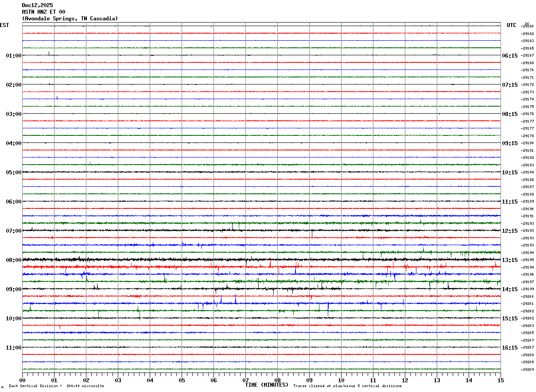Click the "10:00" EST hour label
The height and width of the screenshot is (392, 536).
(14, 319)
